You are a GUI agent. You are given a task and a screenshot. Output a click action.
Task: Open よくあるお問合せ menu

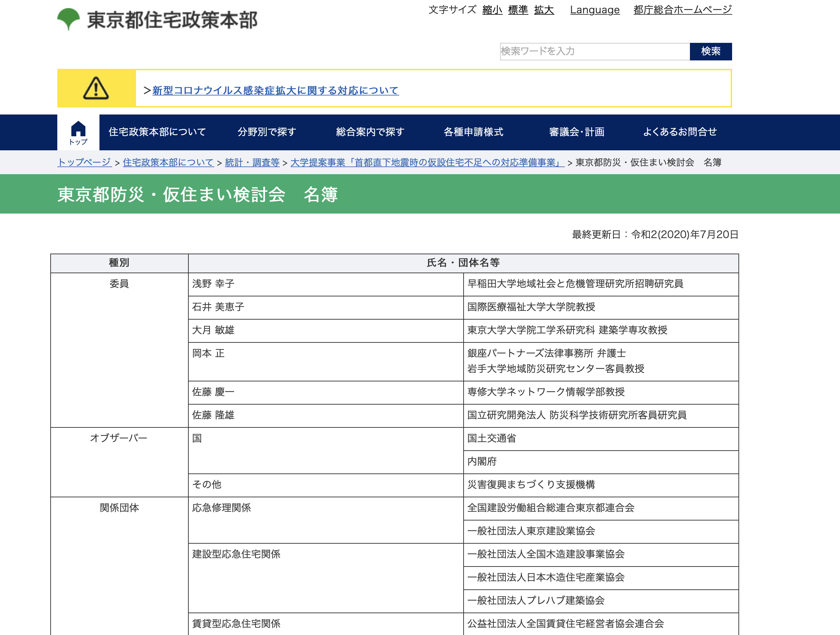click(680, 132)
